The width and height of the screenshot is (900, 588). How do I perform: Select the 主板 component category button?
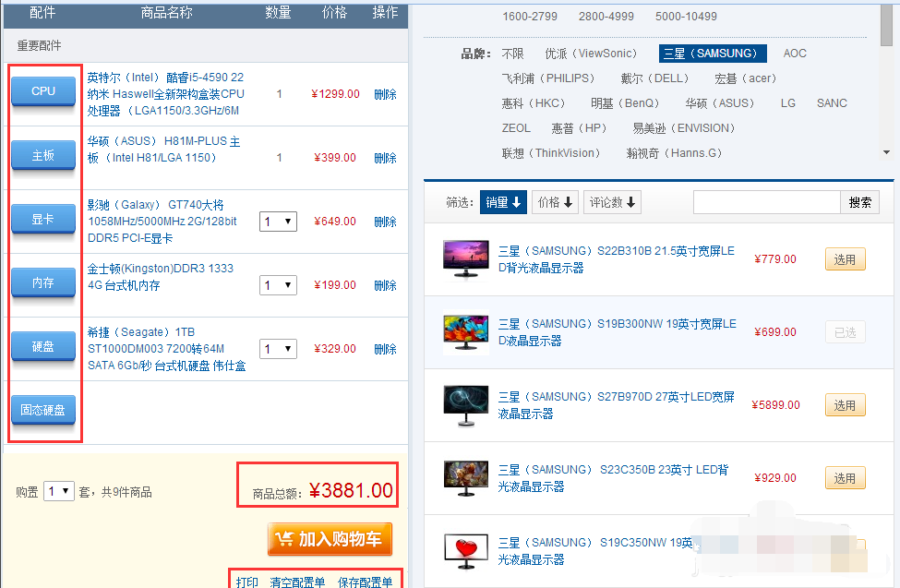click(43, 155)
